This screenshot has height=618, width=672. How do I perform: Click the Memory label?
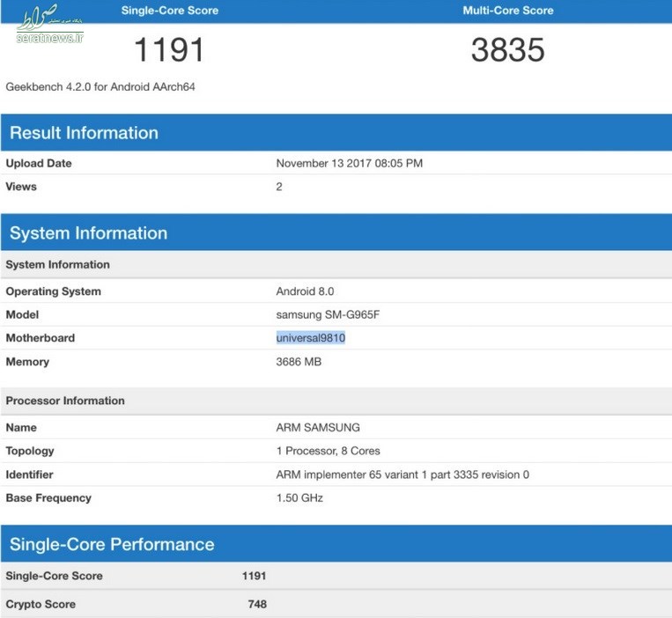27,362
